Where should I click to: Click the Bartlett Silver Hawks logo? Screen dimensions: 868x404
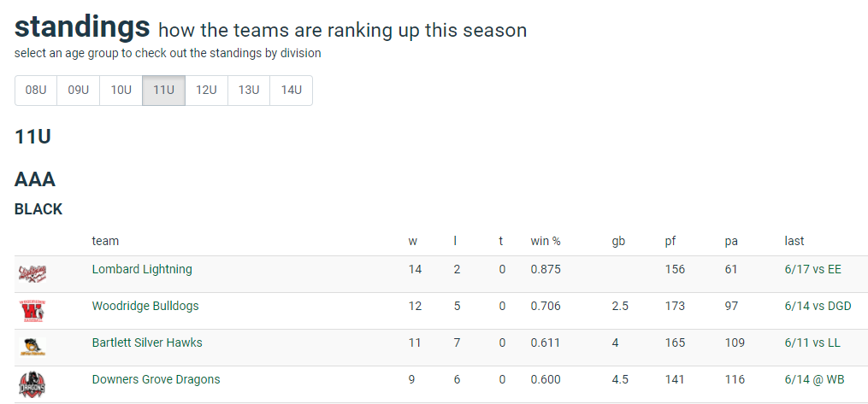point(32,347)
